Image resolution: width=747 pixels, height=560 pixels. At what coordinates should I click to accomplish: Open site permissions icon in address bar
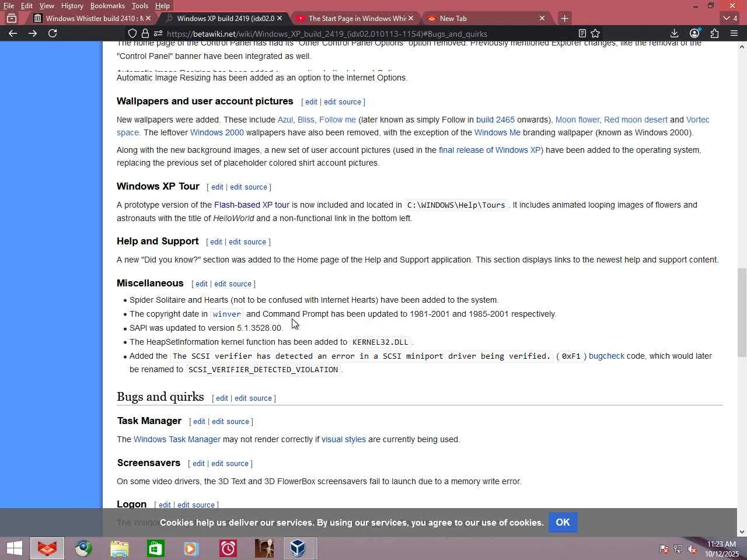point(158,33)
